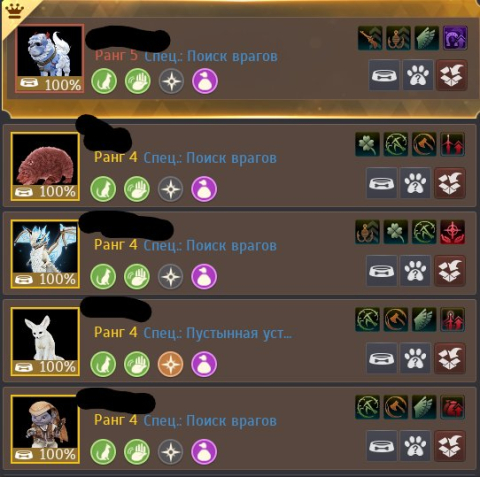Image resolution: width=480 pixels, height=477 pixels.
Task: Click the crown icon in the corner
Action: click(x=15, y=11)
